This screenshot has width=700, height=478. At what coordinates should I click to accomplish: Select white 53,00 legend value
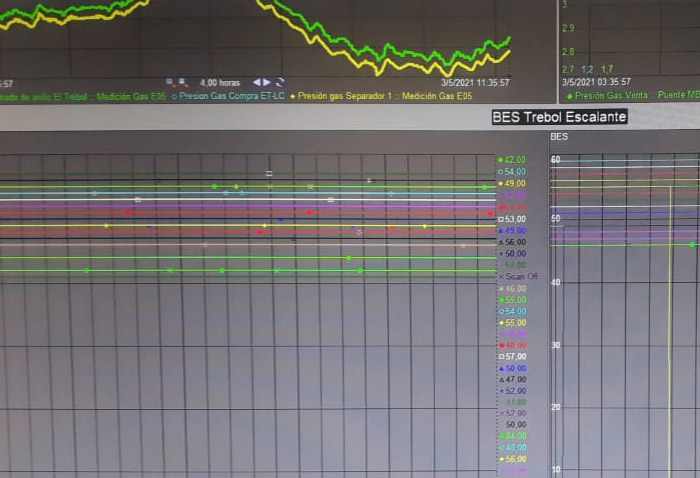(512, 219)
